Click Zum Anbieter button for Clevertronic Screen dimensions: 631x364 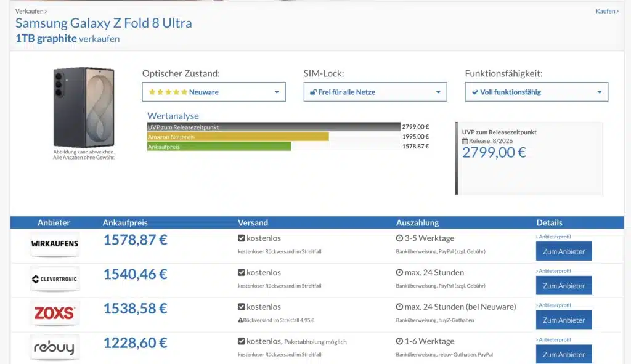tap(564, 286)
